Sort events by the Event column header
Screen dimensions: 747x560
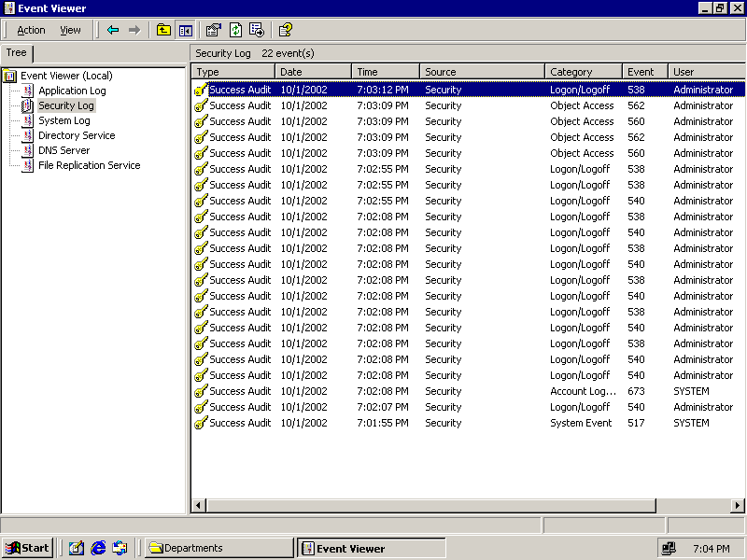tap(644, 72)
